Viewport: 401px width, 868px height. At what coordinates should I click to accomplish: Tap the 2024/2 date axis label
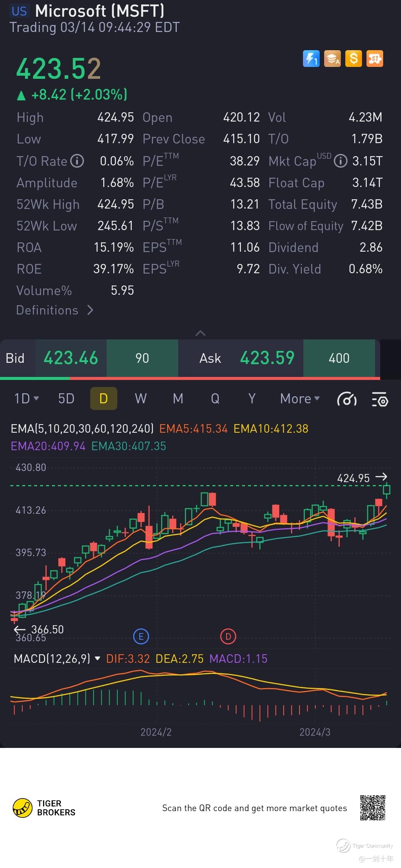(x=156, y=732)
